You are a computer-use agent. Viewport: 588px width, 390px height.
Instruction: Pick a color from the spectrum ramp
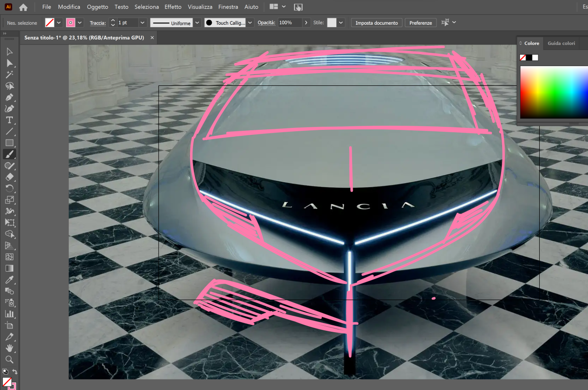(554, 92)
